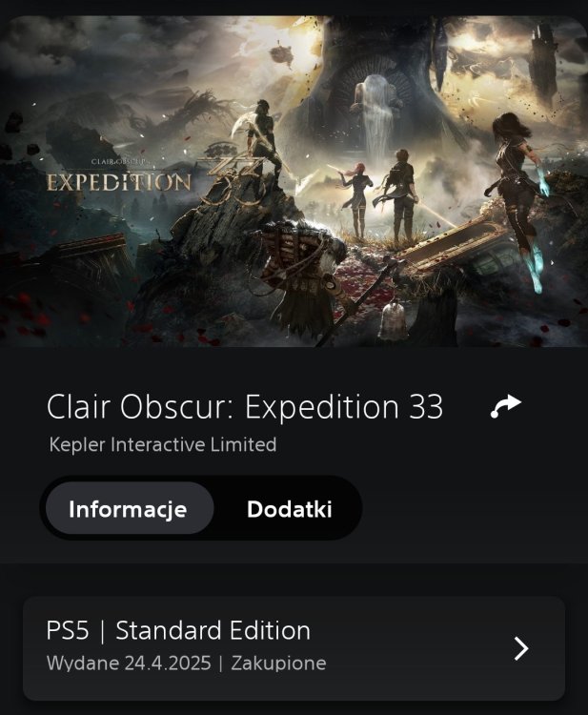588x715 pixels.
Task: Click the Standard Edition text on the card
Action: pos(213,631)
